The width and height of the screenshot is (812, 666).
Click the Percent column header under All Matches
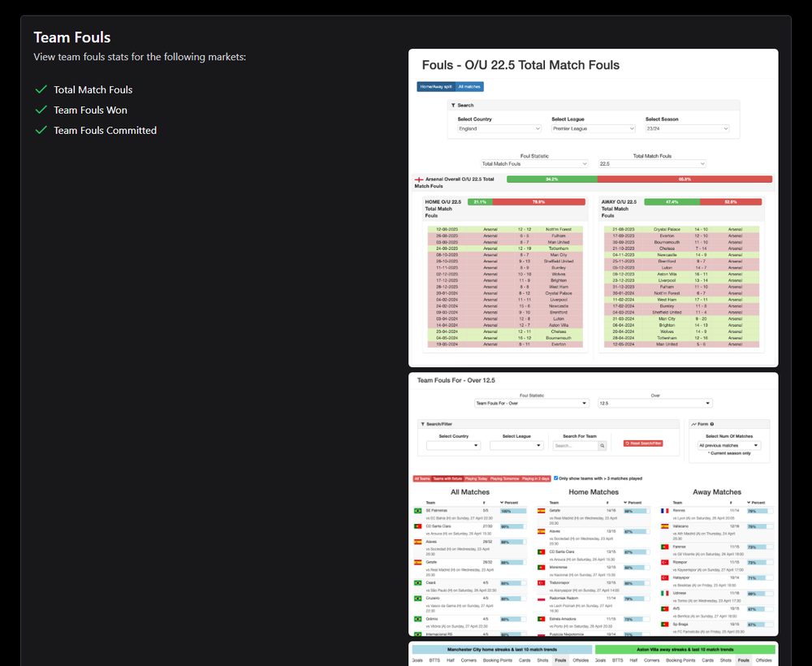pos(509,503)
